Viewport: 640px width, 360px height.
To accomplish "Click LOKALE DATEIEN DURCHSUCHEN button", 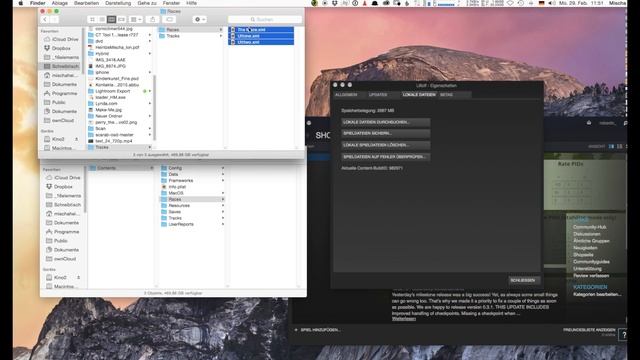I will (x=385, y=122).
